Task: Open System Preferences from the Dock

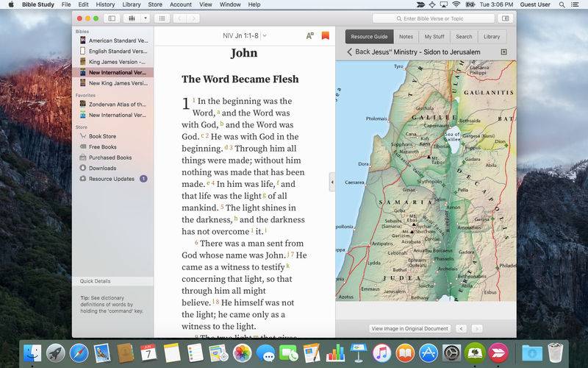Action: [452, 353]
